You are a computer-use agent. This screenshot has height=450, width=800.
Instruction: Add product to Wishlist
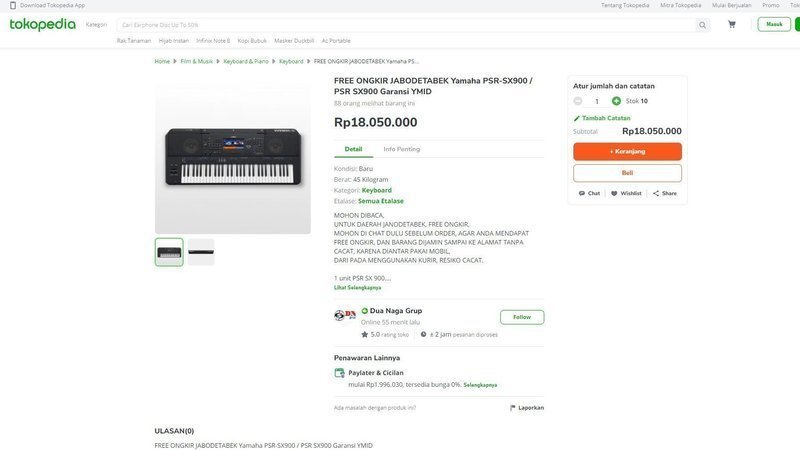tap(626, 193)
